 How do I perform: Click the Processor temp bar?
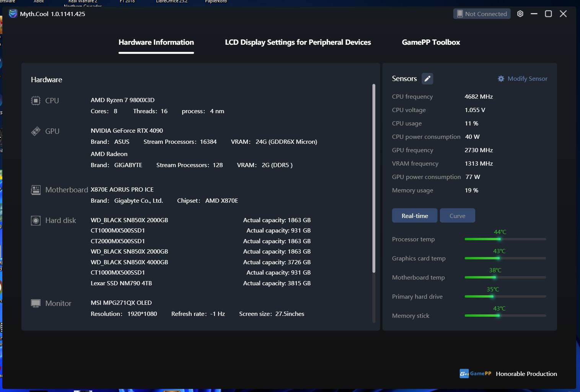coord(505,239)
